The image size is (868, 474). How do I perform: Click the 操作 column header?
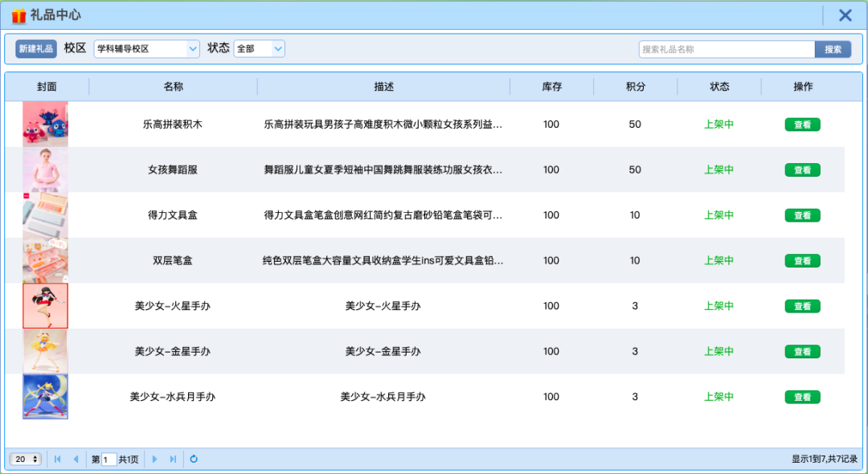(x=803, y=87)
